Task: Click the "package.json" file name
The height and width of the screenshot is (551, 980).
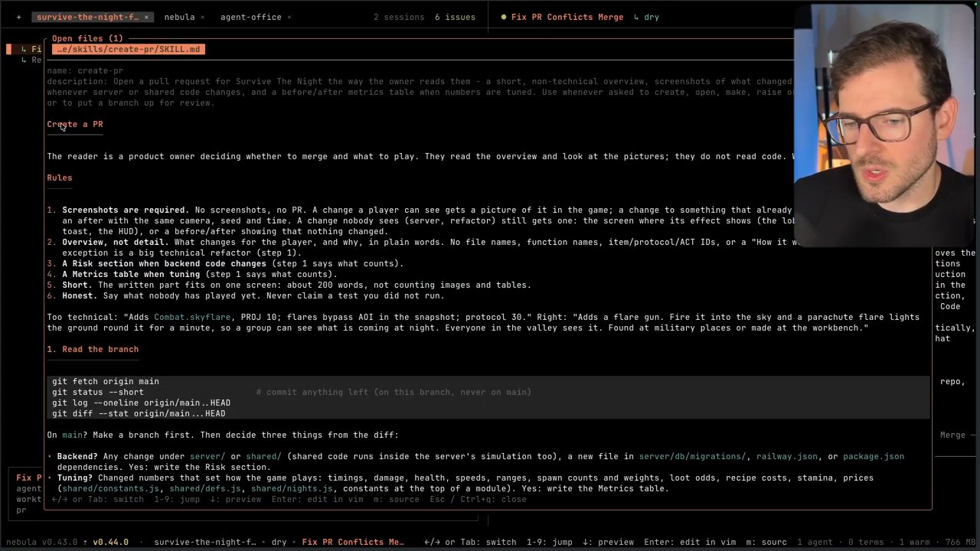Action: click(874, 456)
